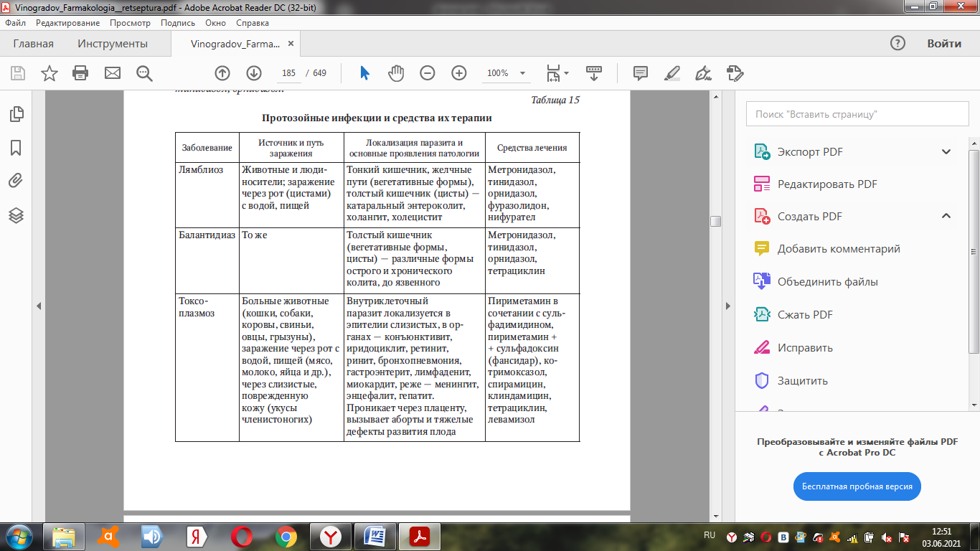Zoom out with minus icon
Viewport: 980px width, 551px height.
(428, 73)
